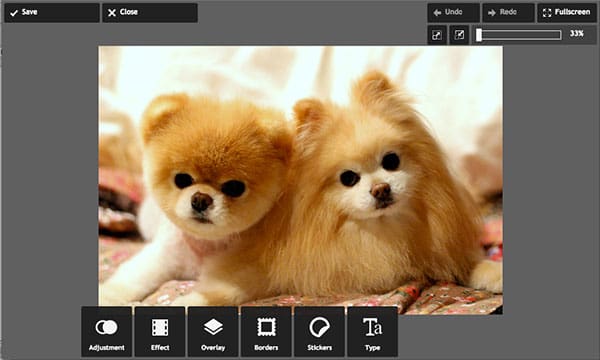Image resolution: width=600 pixels, height=360 pixels.
Task: Open the Effect filmstrip tool
Action: tap(160, 332)
